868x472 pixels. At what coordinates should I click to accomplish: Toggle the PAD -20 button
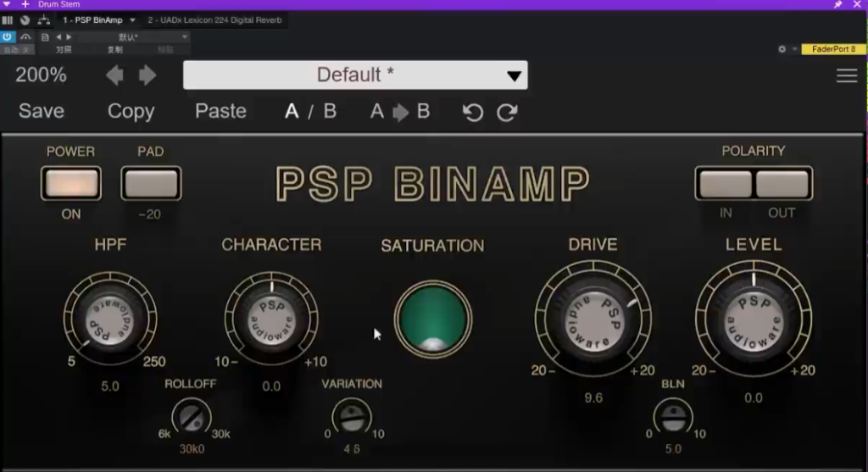tap(151, 183)
